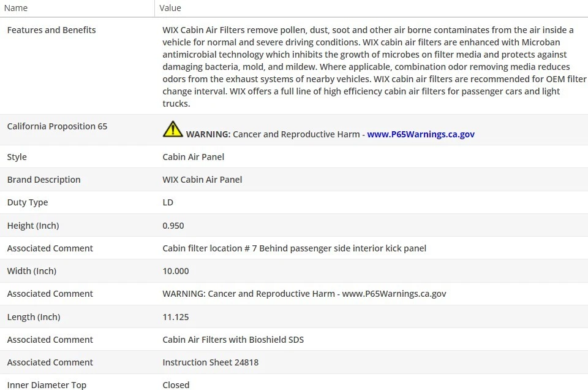Select the Inner Diameter Top label

(47, 385)
